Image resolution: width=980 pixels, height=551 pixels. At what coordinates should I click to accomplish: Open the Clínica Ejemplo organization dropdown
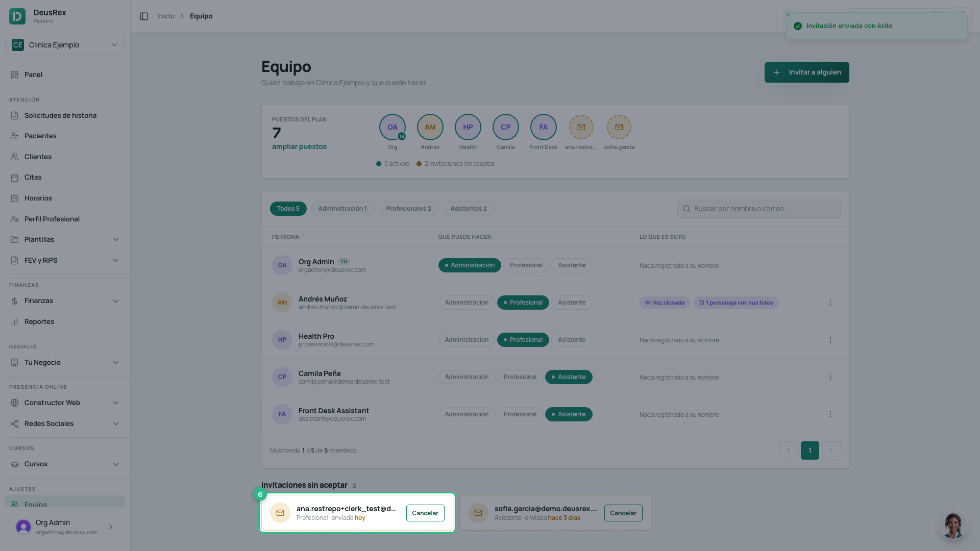point(65,45)
